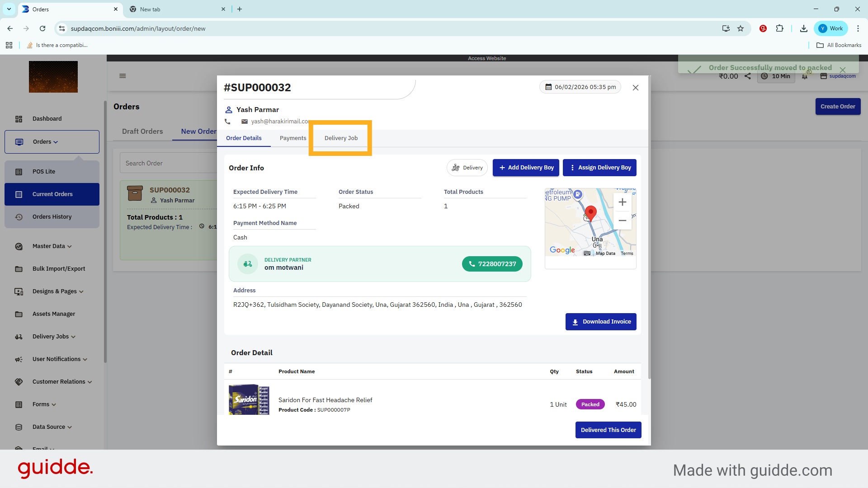
Task: Open browser downloads icon
Action: pos(803,28)
